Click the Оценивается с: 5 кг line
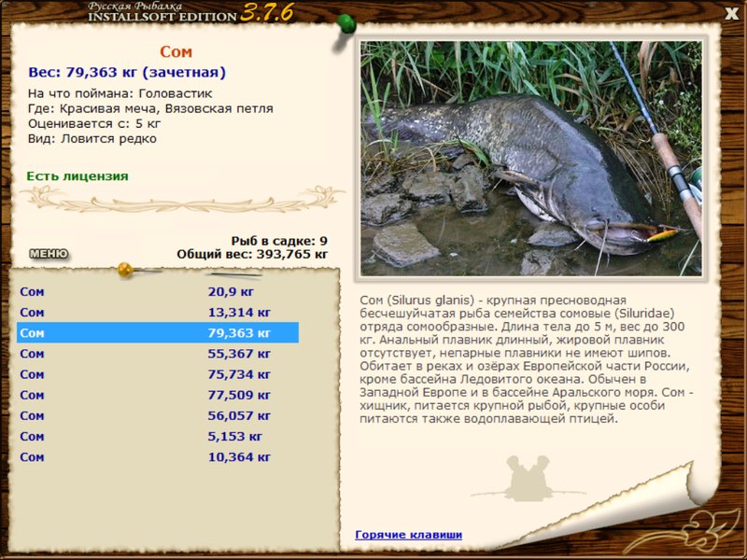This screenshot has height=560, width=747. point(94,124)
